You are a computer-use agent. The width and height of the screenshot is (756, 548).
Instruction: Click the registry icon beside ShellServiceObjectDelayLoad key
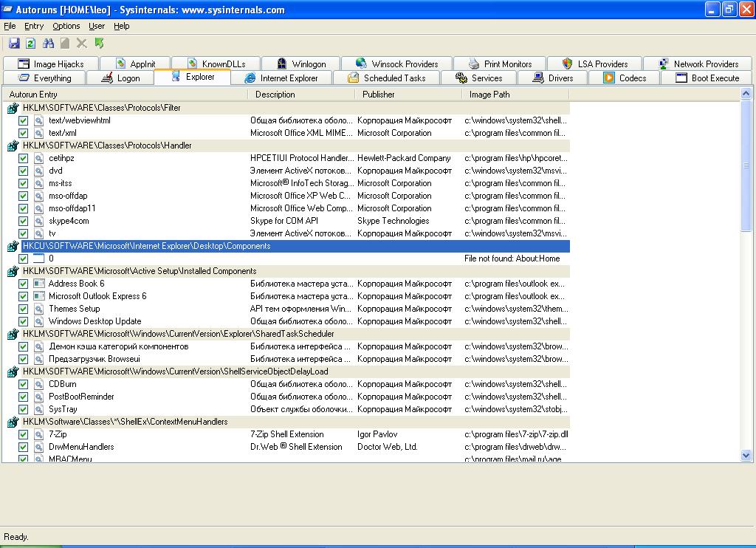[13, 371]
